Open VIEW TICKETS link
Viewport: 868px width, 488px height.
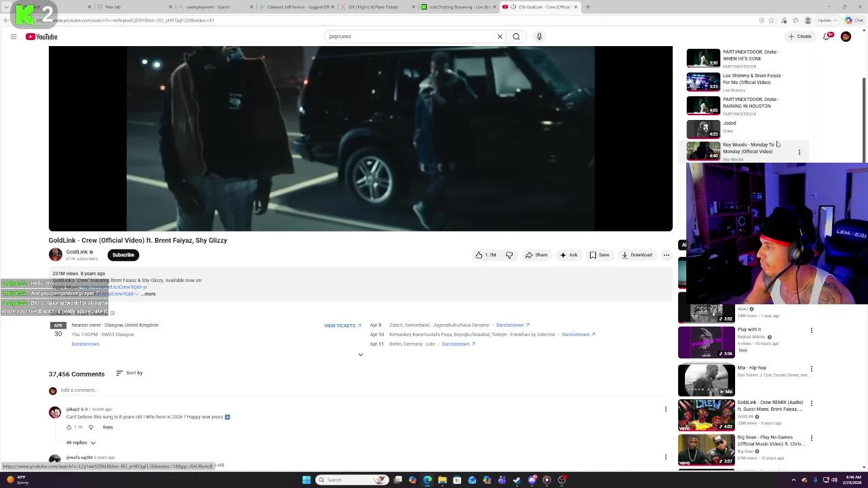[x=342, y=325]
